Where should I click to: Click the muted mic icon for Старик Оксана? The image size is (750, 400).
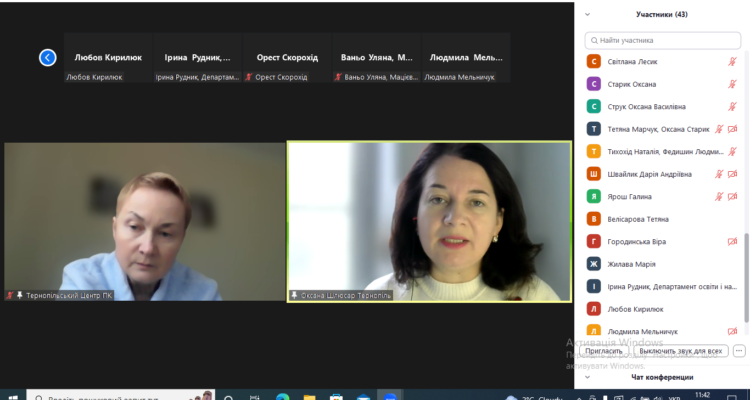pyautogui.click(x=732, y=84)
